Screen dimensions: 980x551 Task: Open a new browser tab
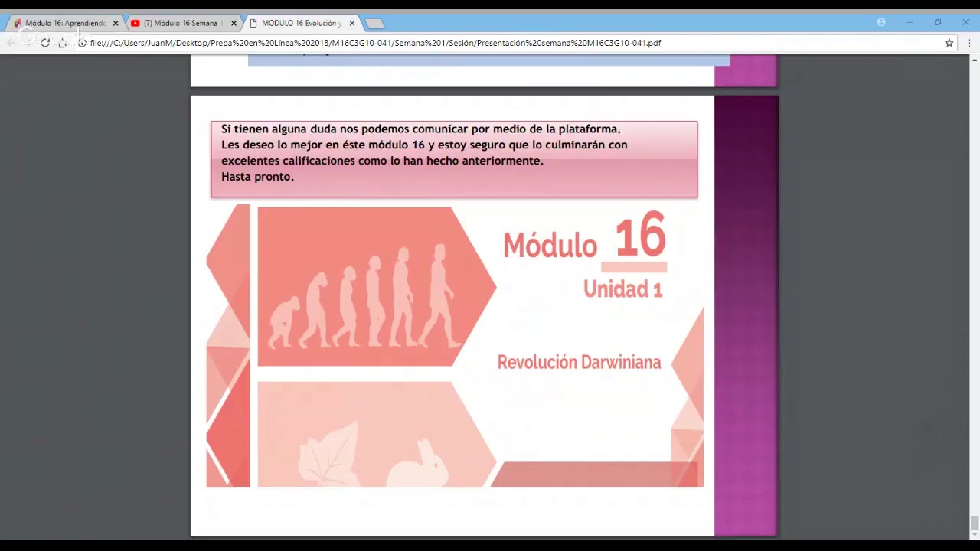374,23
